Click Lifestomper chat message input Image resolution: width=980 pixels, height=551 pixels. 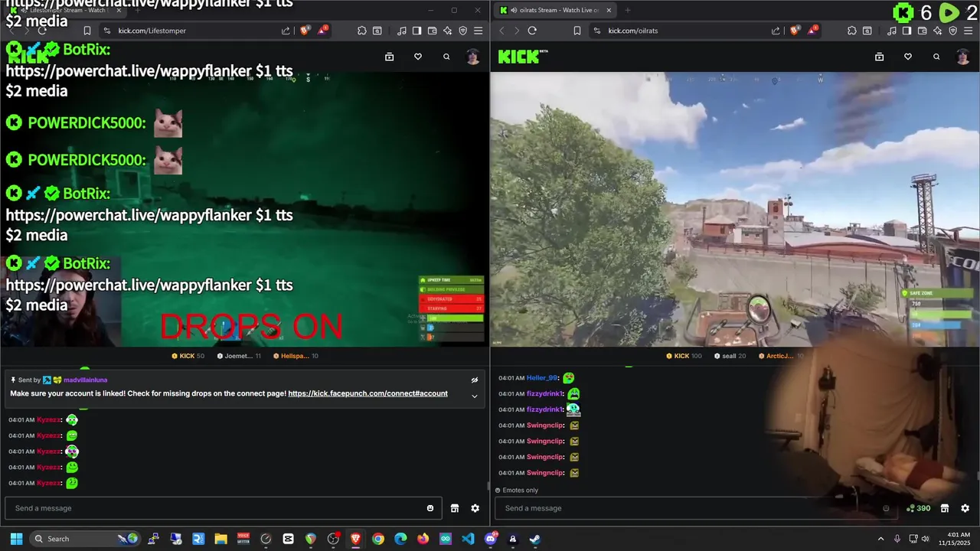point(223,508)
